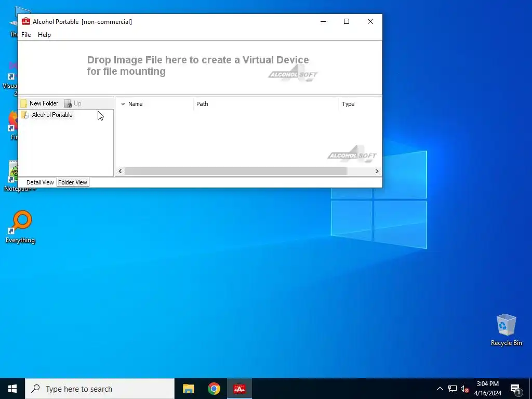Minimize the Alcohol Portable window
Viewport: 532px width, 399px height.
tap(323, 21)
